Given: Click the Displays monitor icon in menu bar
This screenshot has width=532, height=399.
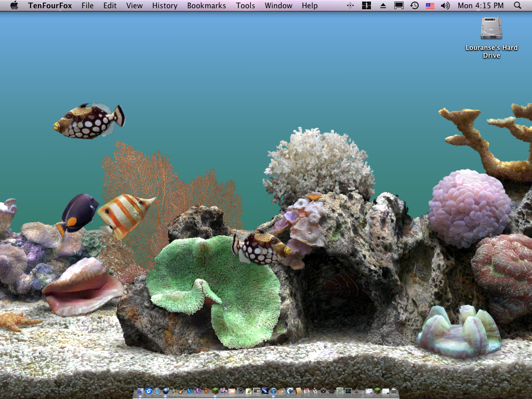Looking at the screenshot, I should (398, 6).
